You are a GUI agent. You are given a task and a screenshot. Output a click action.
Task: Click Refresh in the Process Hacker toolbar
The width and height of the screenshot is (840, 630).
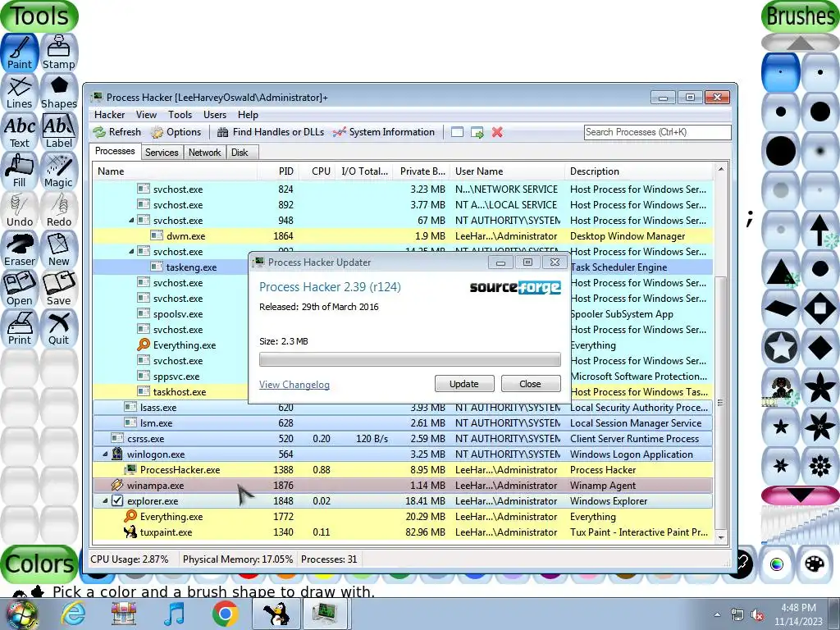tap(116, 132)
